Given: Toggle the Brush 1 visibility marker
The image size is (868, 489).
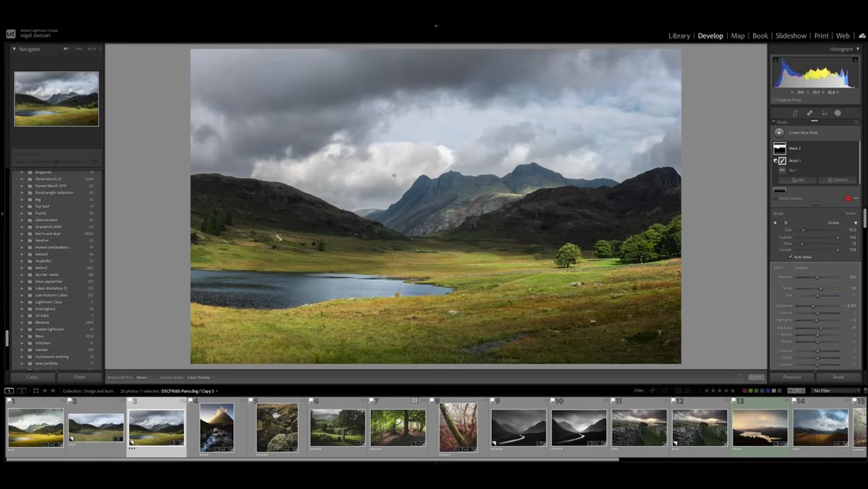Looking at the screenshot, I should pos(775,161).
